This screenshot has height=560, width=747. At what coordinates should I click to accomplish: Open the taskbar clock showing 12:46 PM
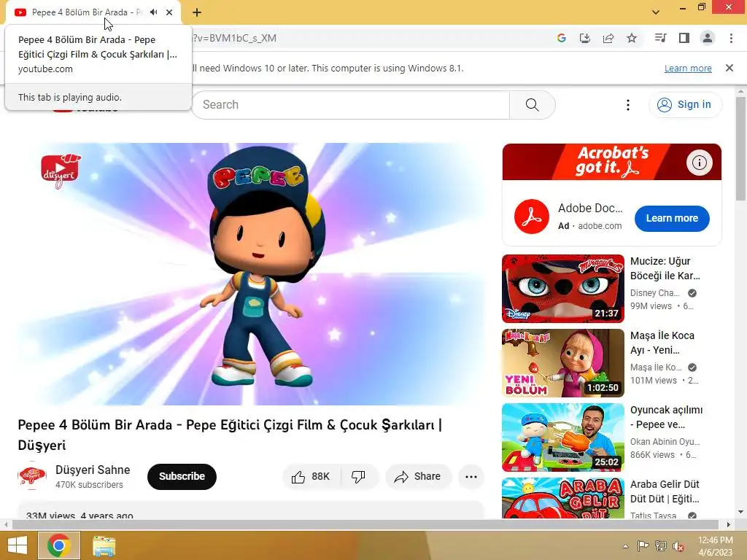pos(715,546)
